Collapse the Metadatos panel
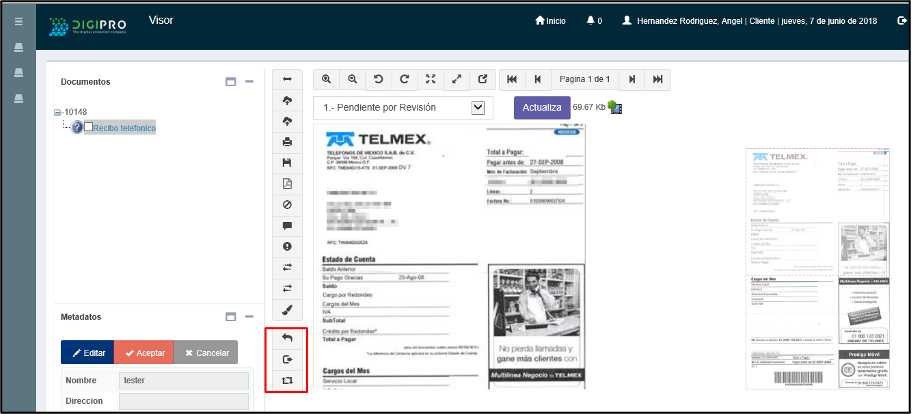Screen dimensions: 912x414 [249, 317]
